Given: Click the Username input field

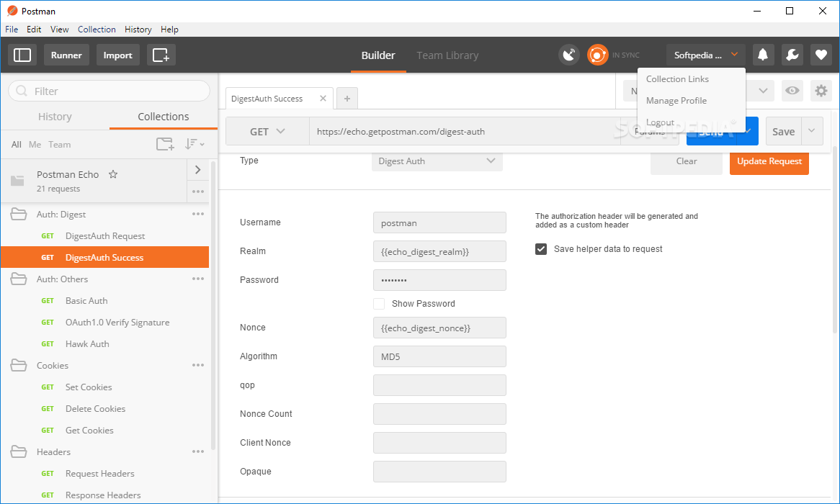Looking at the screenshot, I should coord(439,222).
